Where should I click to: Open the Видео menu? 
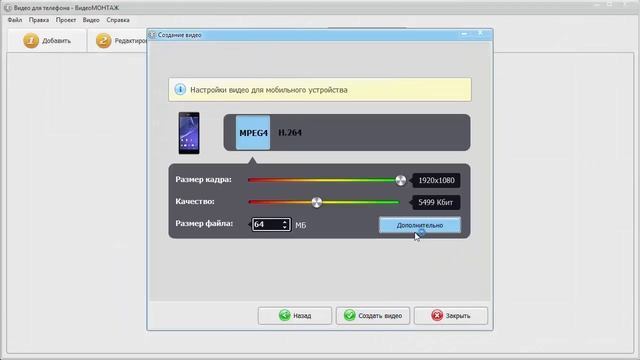(x=91, y=20)
